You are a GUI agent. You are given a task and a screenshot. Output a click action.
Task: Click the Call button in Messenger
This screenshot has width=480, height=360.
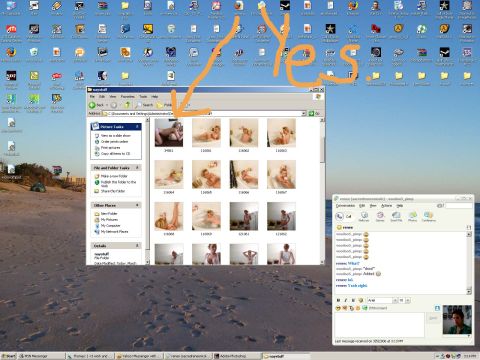click(344, 216)
